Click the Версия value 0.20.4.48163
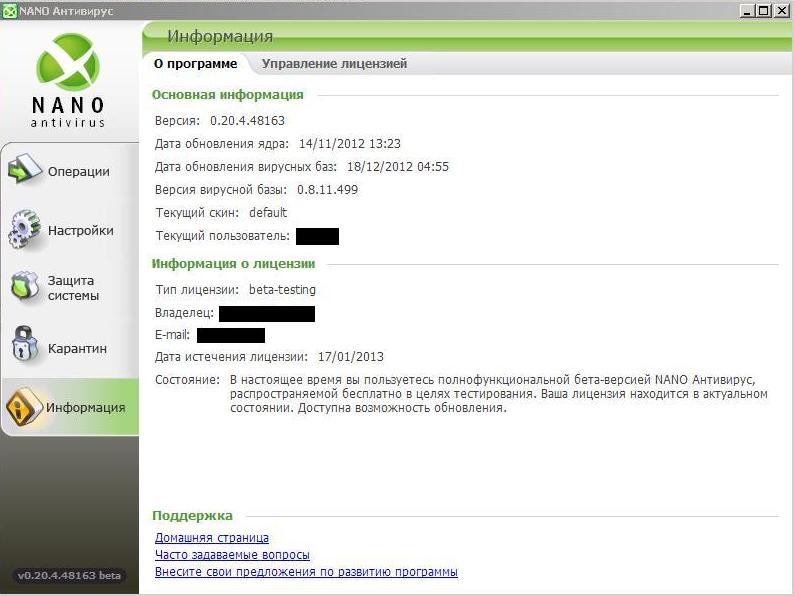 [247, 121]
